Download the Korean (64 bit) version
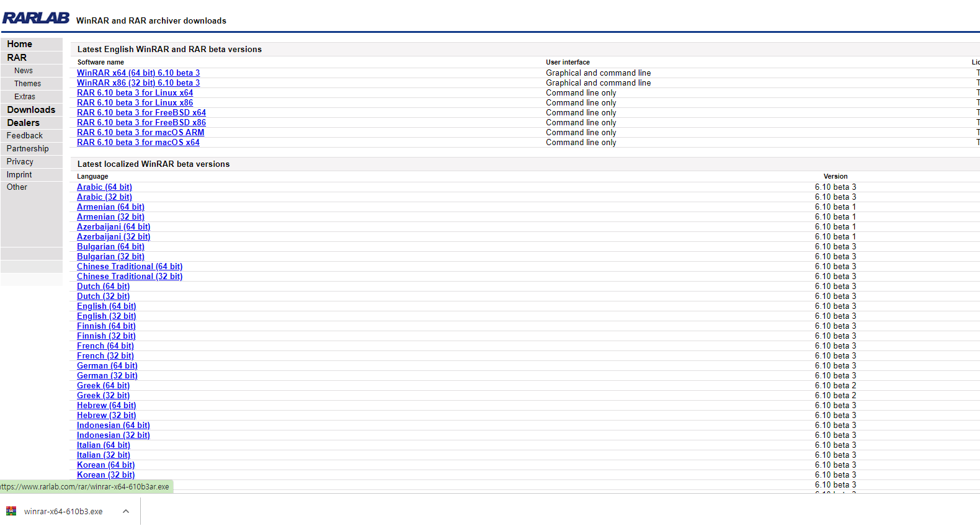 [105, 465]
